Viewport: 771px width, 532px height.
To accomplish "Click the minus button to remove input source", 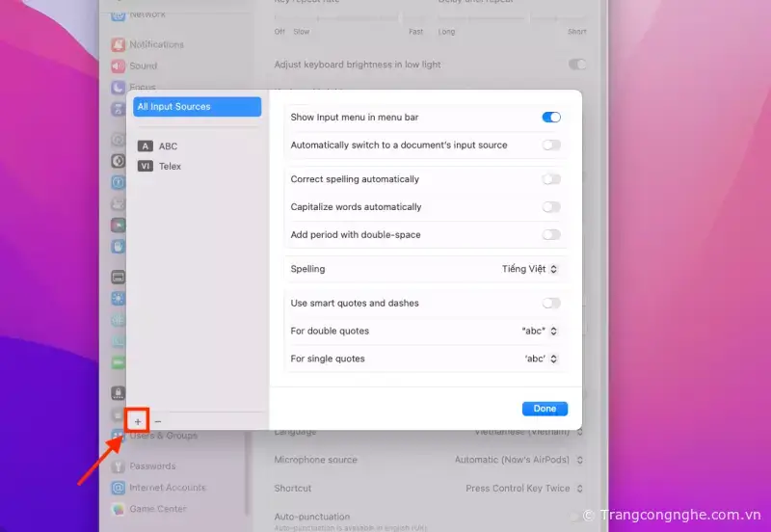I will point(158,421).
